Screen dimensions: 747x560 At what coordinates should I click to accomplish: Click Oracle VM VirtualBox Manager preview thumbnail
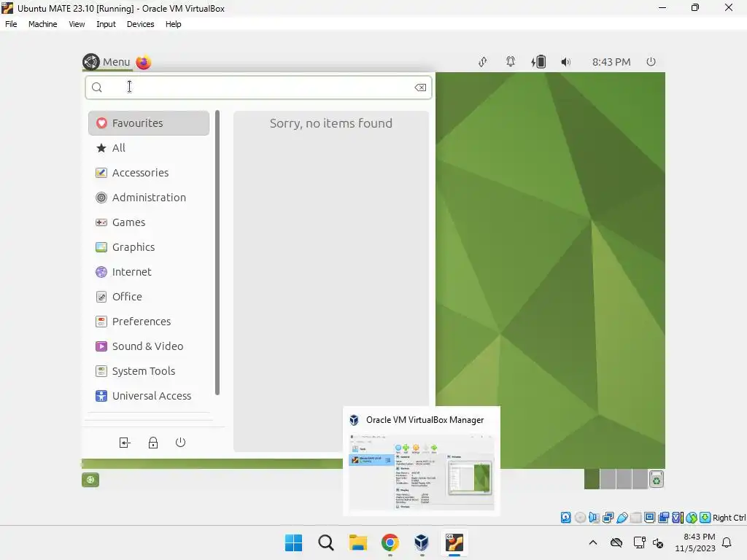tap(421, 471)
